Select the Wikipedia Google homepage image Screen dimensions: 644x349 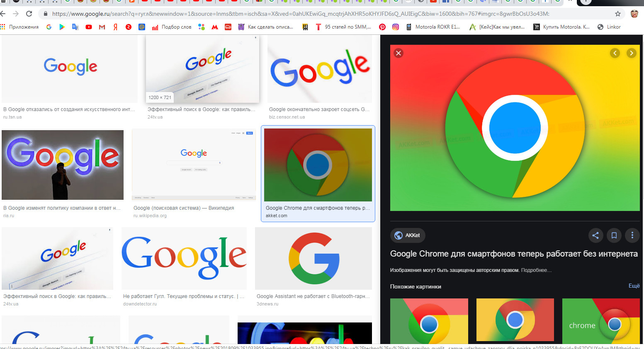[x=194, y=165]
